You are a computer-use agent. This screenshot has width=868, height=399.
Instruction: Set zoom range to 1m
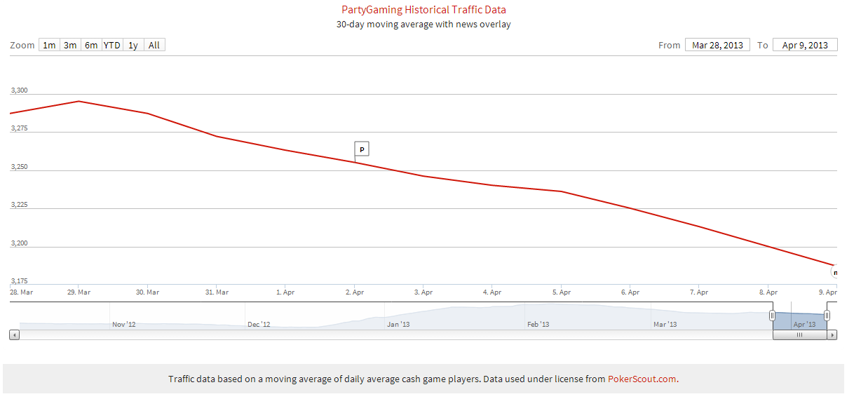[49, 45]
